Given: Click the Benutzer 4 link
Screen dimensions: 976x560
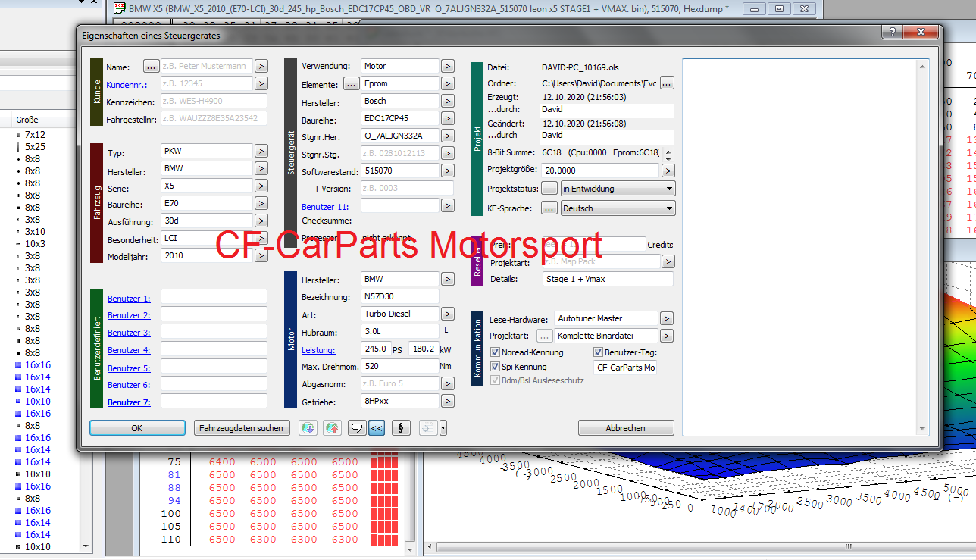Looking at the screenshot, I should pyautogui.click(x=129, y=350).
